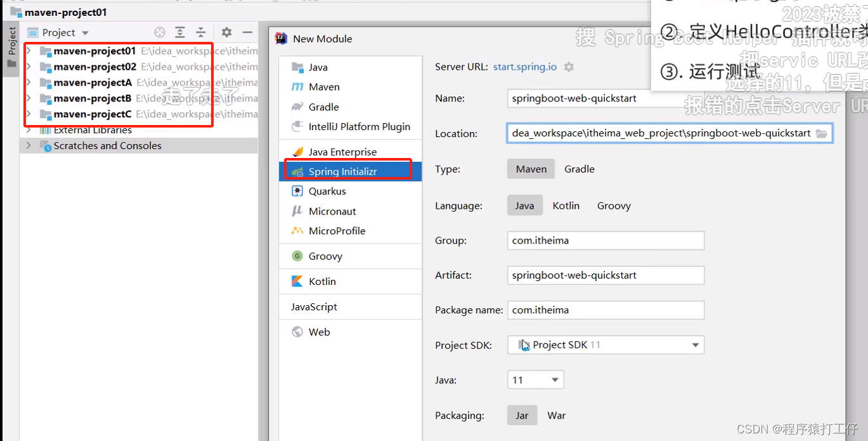Select the Web module type

(351, 331)
